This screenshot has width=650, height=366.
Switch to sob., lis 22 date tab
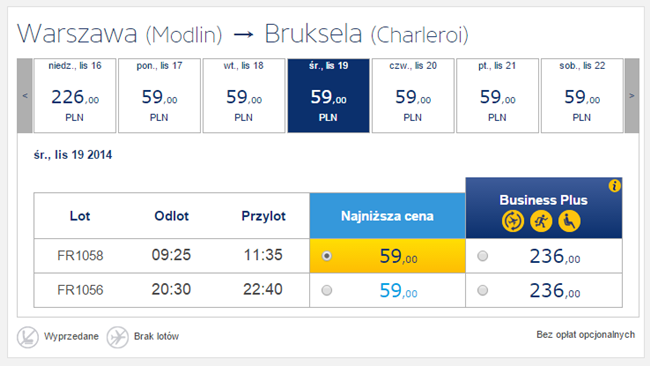[582, 96]
